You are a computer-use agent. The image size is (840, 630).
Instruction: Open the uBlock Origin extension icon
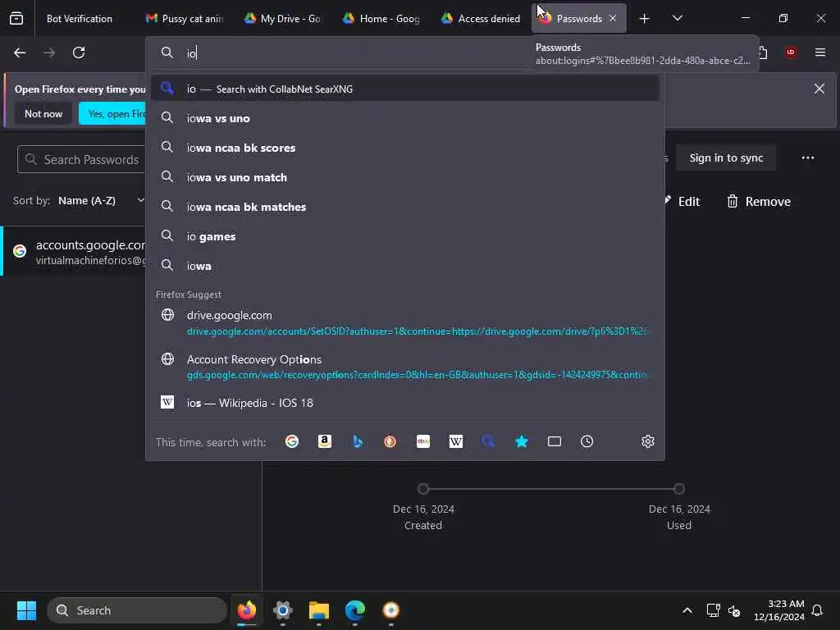click(791, 52)
